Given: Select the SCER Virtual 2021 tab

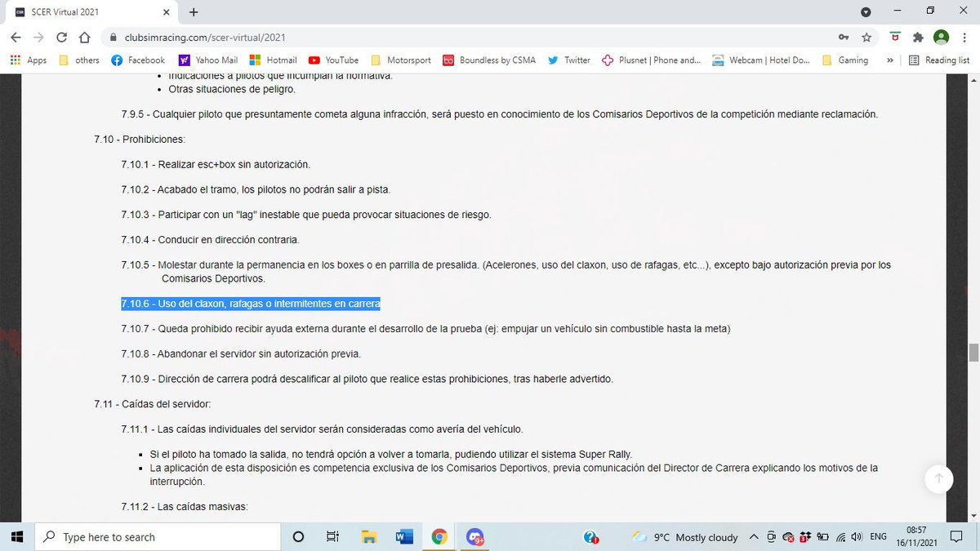Looking at the screenshot, I should [92, 12].
